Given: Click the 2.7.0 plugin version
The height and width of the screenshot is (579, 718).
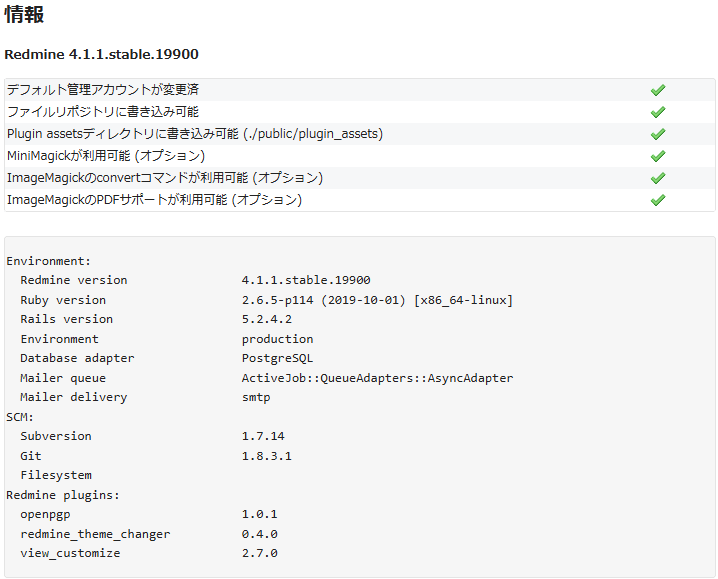Looking at the screenshot, I should pos(260,553).
